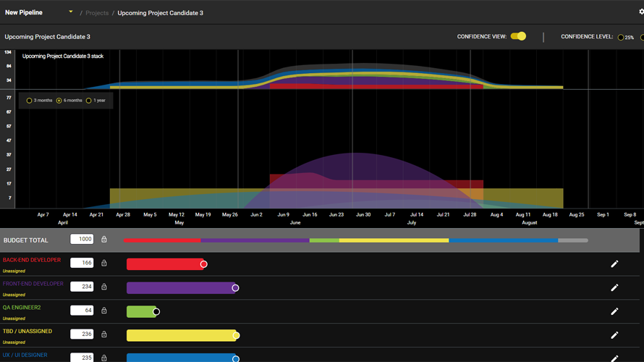Click Unassigned under TBD / Unassigned

[x=14, y=342]
